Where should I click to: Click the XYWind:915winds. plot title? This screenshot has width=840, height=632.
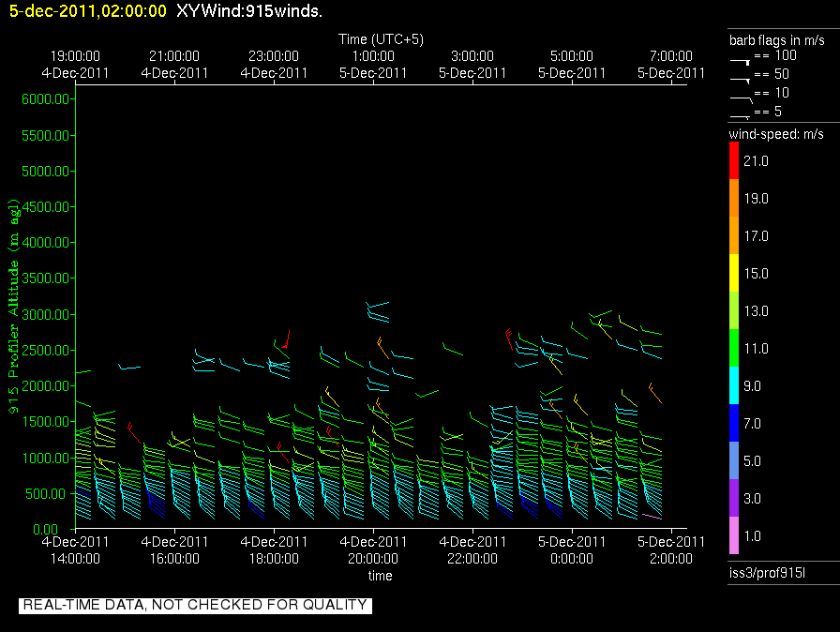pos(249,11)
